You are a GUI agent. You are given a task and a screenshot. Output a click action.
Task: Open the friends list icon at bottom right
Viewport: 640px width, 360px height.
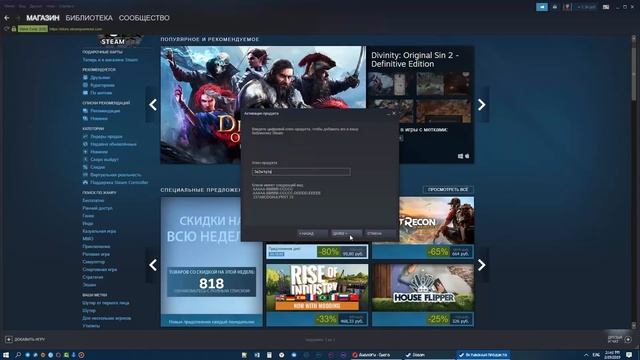tap(628, 339)
